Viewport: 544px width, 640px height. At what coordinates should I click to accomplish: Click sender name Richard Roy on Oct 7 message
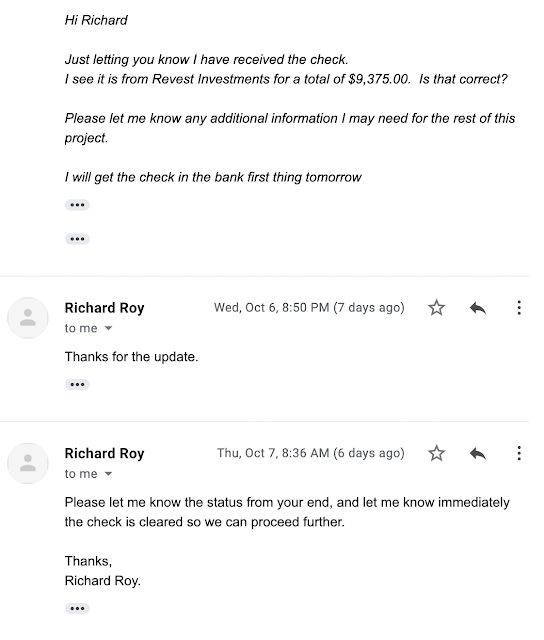(x=104, y=453)
